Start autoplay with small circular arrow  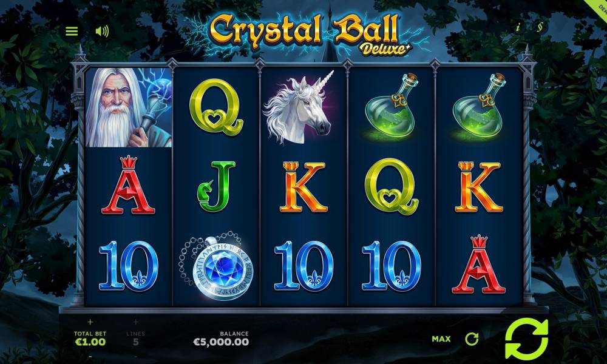tap(472, 339)
